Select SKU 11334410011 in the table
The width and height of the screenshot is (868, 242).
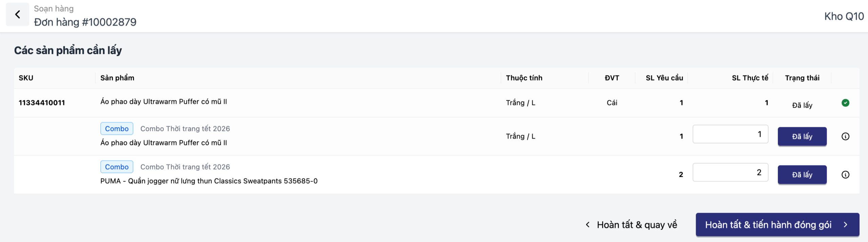point(42,103)
